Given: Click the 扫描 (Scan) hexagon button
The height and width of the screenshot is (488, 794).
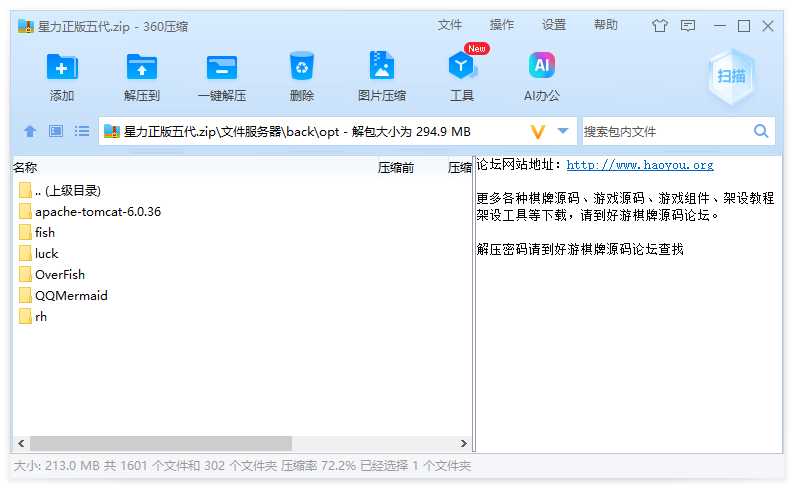Looking at the screenshot, I should 731,76.
